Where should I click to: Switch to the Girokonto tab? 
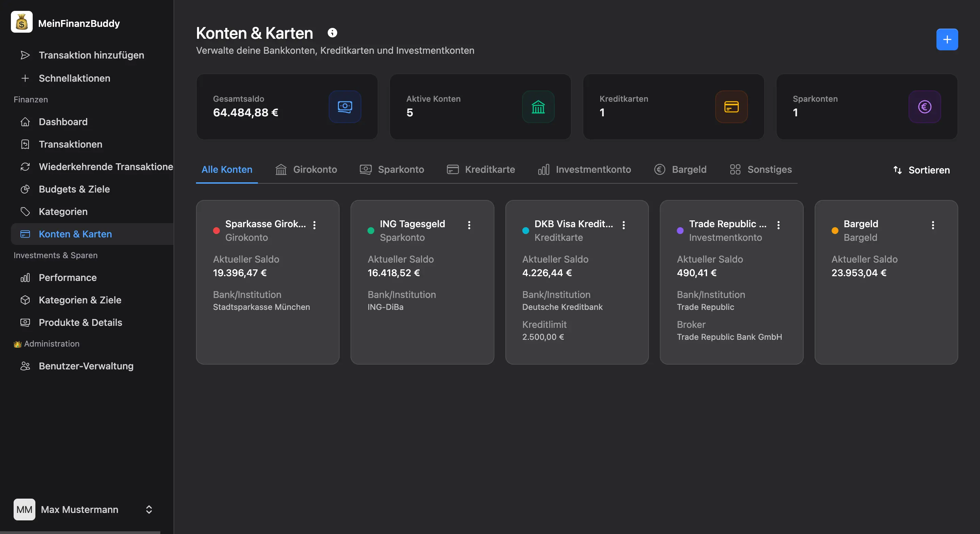(x=306, y=170)
